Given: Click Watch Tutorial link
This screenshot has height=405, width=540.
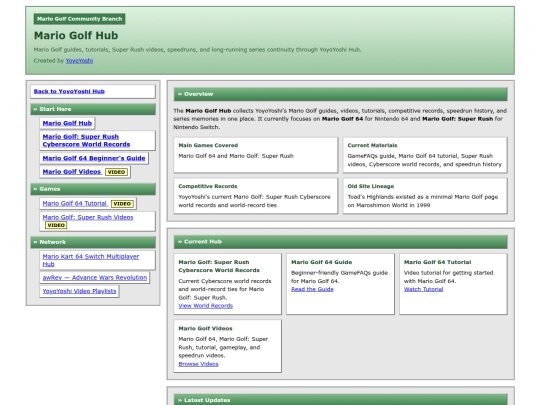Looking at the screenshot, I should coord(424,289).
